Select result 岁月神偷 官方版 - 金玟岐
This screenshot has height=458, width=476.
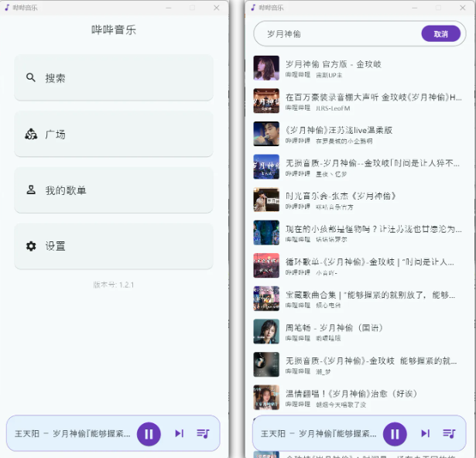click(x=359, y=68)
